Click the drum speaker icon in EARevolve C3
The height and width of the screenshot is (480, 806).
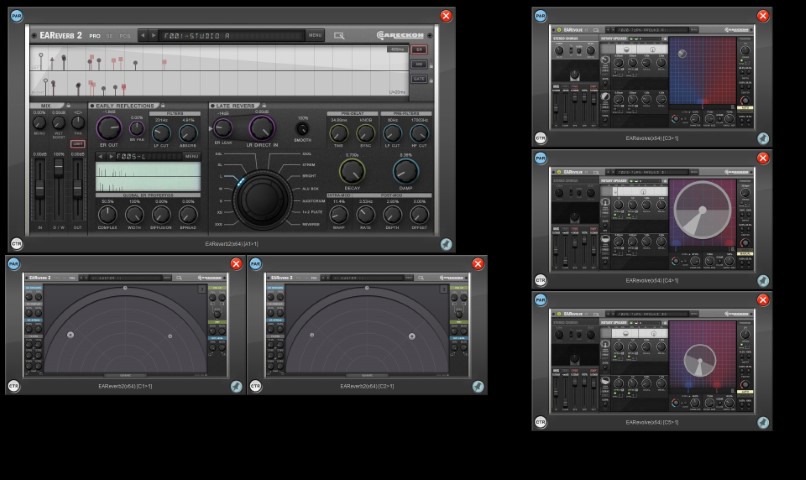605,96
